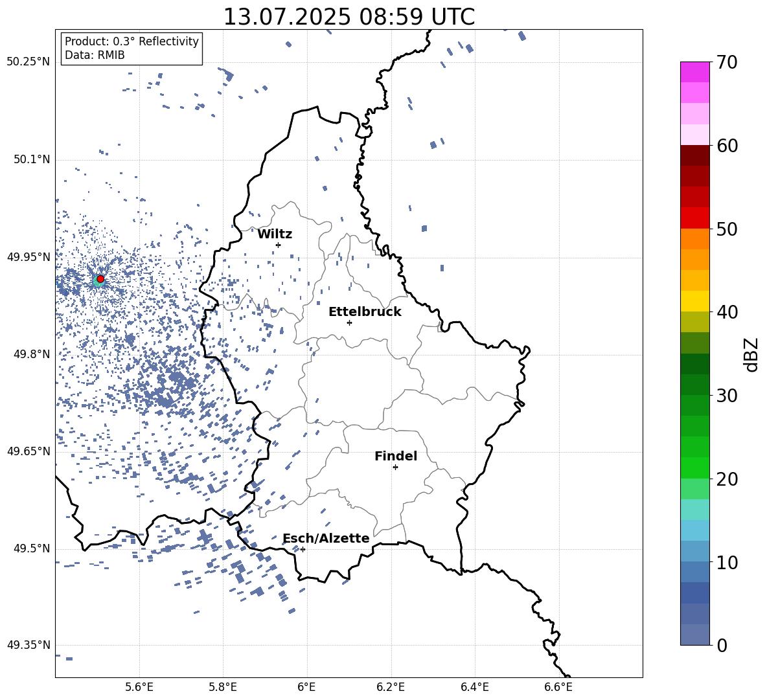This screenshot has height=700, width=767.
Task: Click the 49.5°N latitude label
Action: 32,548
